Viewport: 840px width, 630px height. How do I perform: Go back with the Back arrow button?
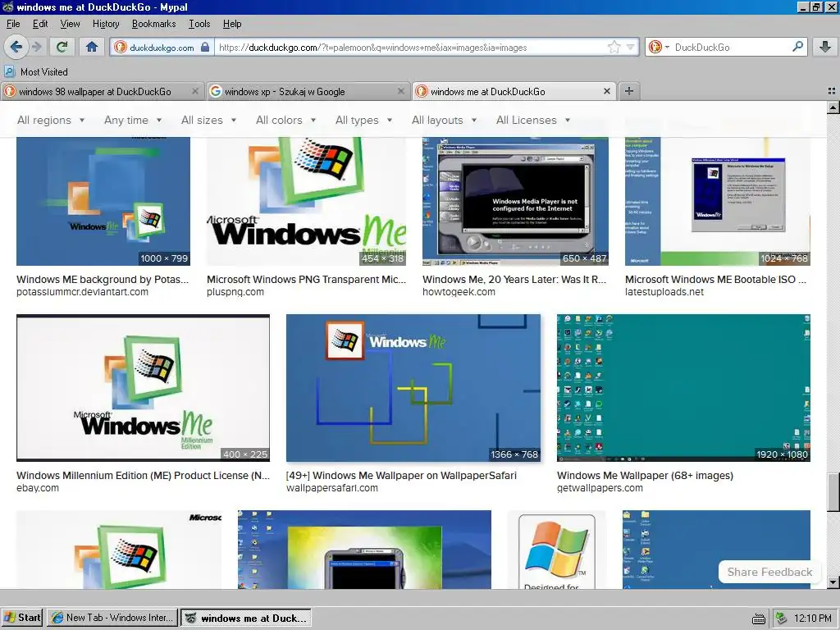click(16, 47)
